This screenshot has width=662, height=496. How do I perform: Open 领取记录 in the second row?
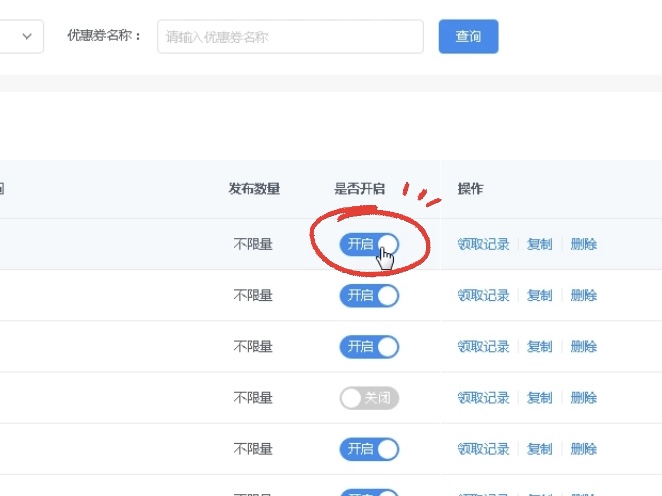483,295
